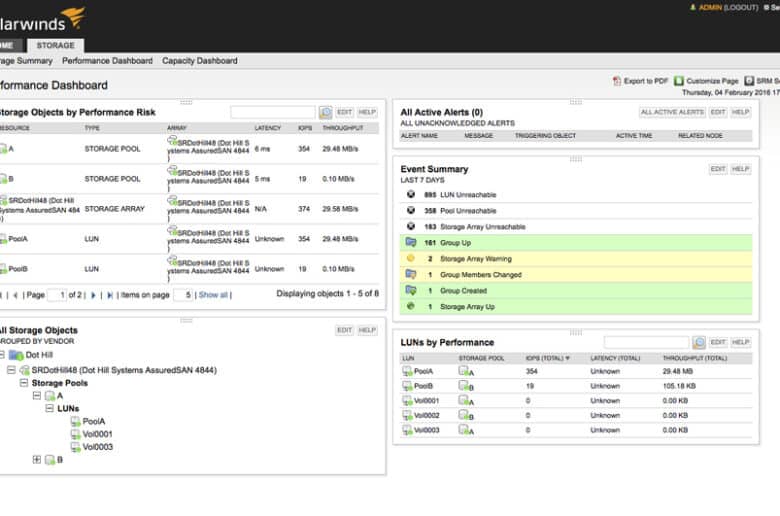Click the Storage Array Up green icon

pyautogui.click(x=411, y=306)
